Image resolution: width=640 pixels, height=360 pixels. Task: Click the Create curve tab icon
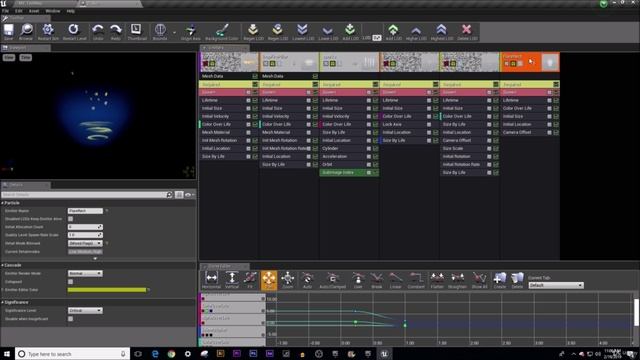tap(499, 280)
